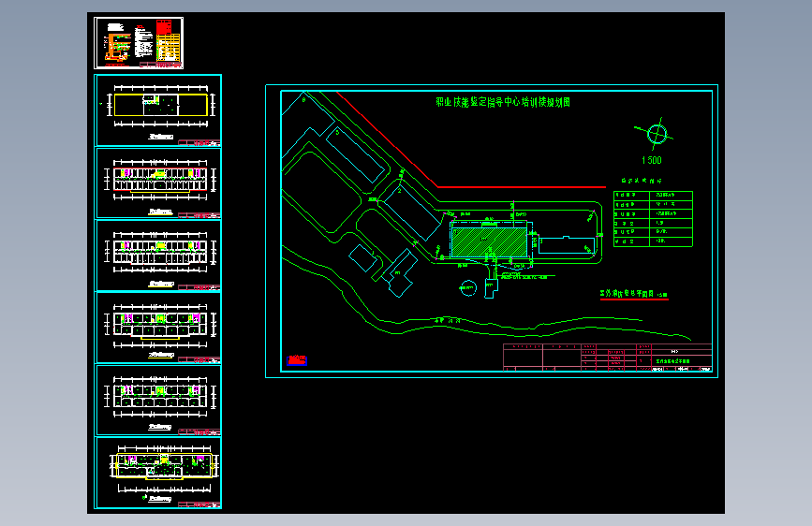Click the north arrow compass symbol
Viewport: 812px width, 526px height.
pos(657,134)
